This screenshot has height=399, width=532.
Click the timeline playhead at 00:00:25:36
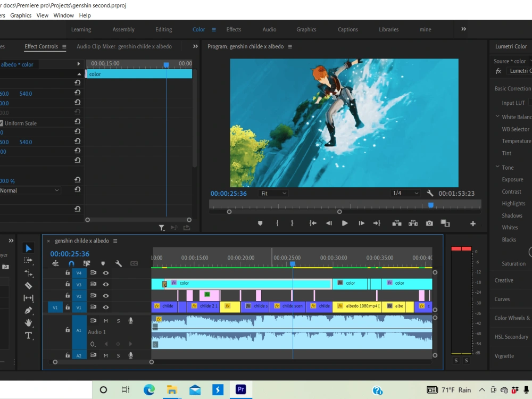tap(293, 264)
